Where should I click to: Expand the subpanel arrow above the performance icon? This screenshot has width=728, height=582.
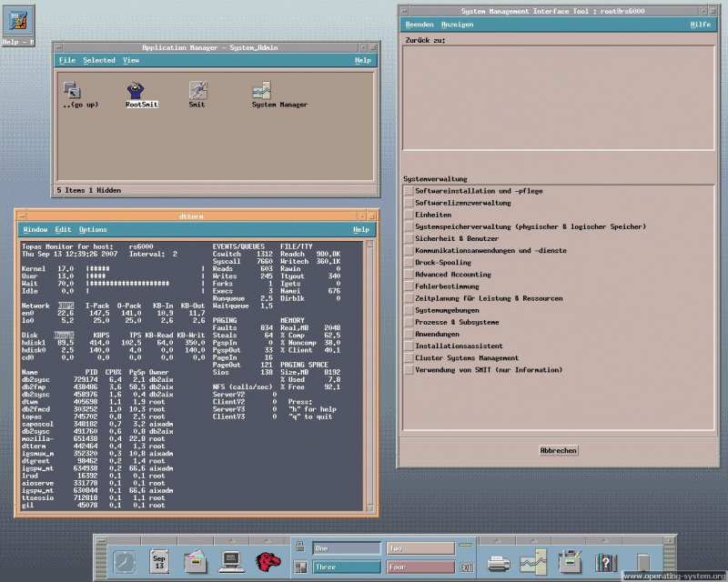(x=533, y=540)
